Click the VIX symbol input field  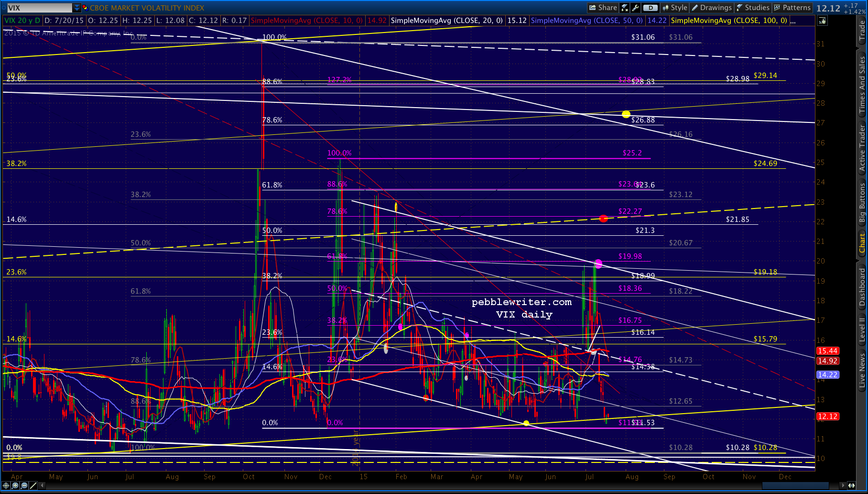pyautogui.click(x=38, y=8)
